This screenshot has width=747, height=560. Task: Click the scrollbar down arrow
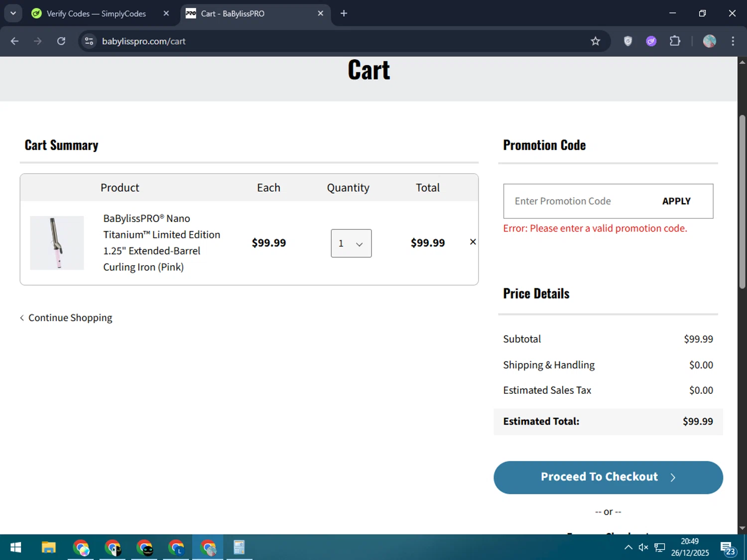(742, 528)
